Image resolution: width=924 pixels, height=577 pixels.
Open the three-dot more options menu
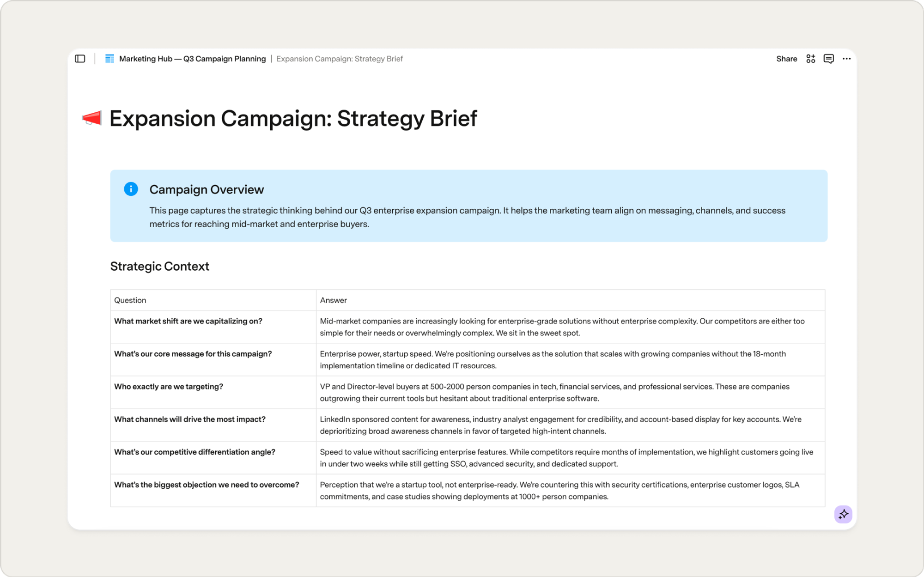[846, 59]
